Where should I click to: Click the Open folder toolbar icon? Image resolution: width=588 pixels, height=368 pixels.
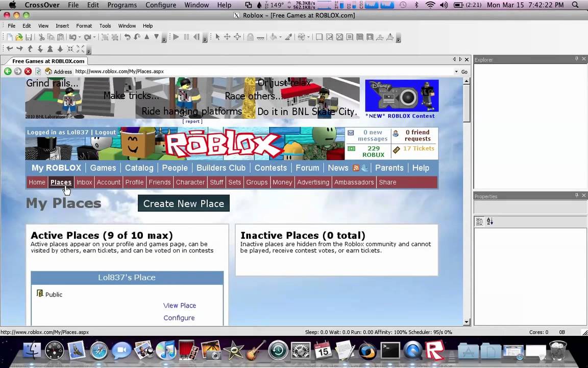[19, 37]
